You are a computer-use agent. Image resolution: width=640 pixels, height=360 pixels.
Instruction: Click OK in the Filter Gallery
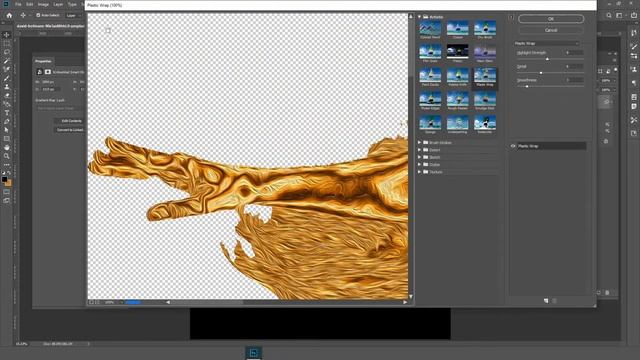[551, 19]
